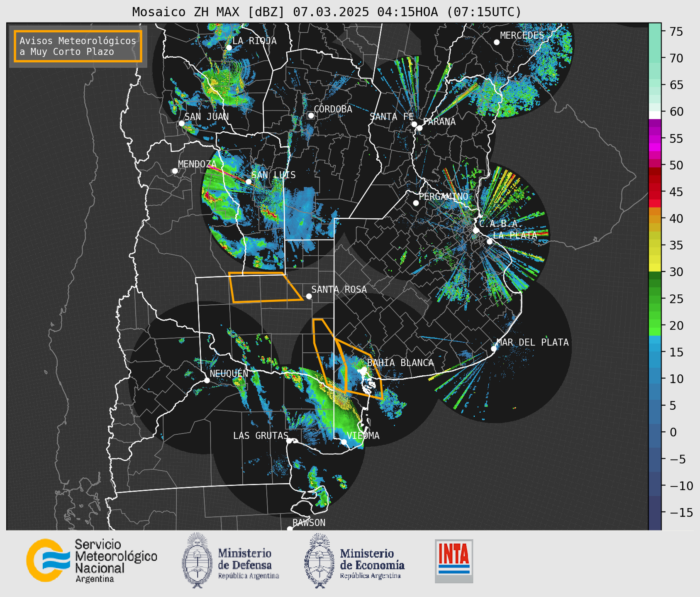The image size is (700, 597).
Task: Click the white 60 dBZ colorbar band
Action: (655, 115)
